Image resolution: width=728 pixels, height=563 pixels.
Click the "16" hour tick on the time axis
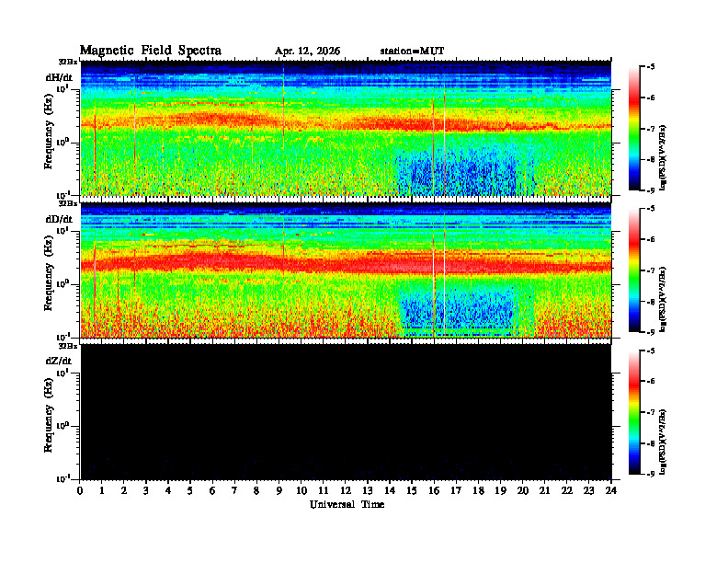(434, 491)
